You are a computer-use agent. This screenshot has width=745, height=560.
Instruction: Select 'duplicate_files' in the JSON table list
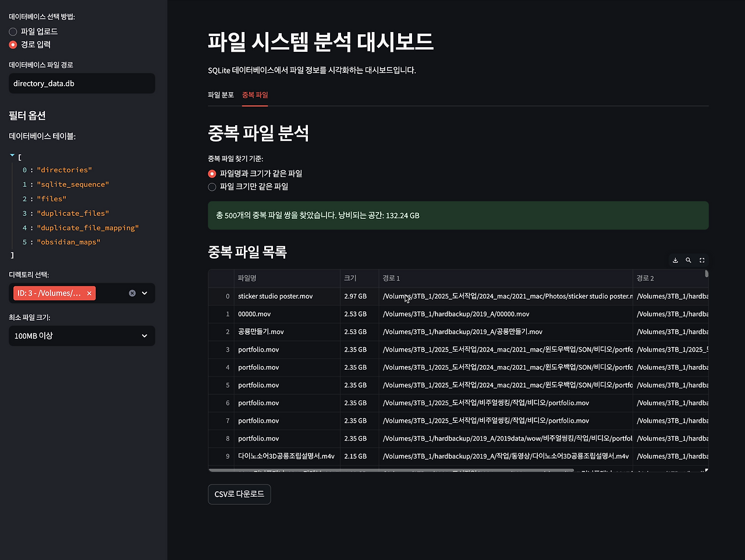(73, 213)
